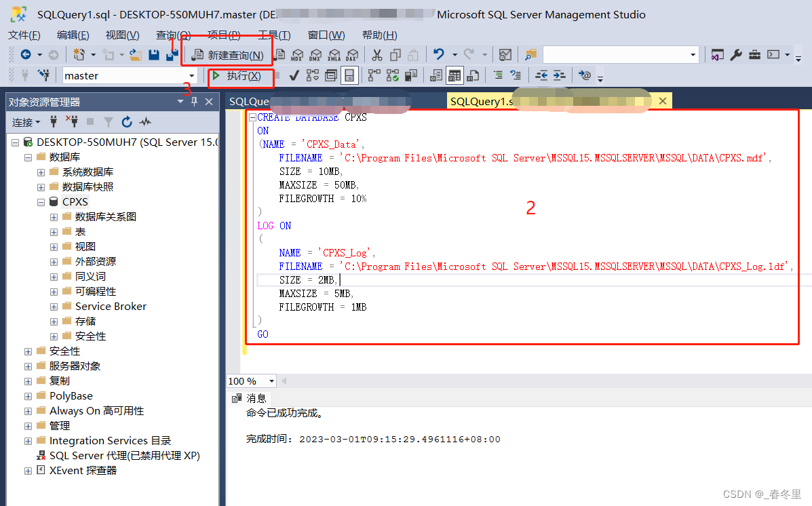This screenshot has width=812, height=506.
Task: Click Object Explorer filter icon
Action: click(109, 121)
